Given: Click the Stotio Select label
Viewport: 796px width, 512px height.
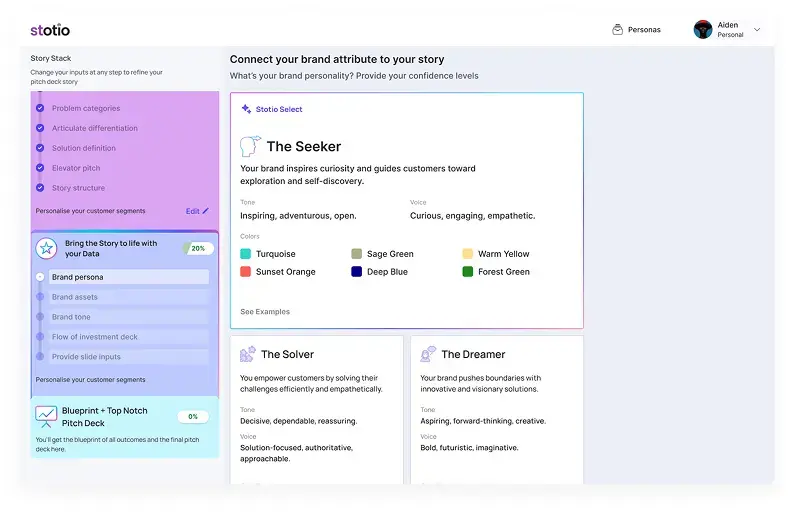Looking at the screenshot, I should tap(279, 109).
